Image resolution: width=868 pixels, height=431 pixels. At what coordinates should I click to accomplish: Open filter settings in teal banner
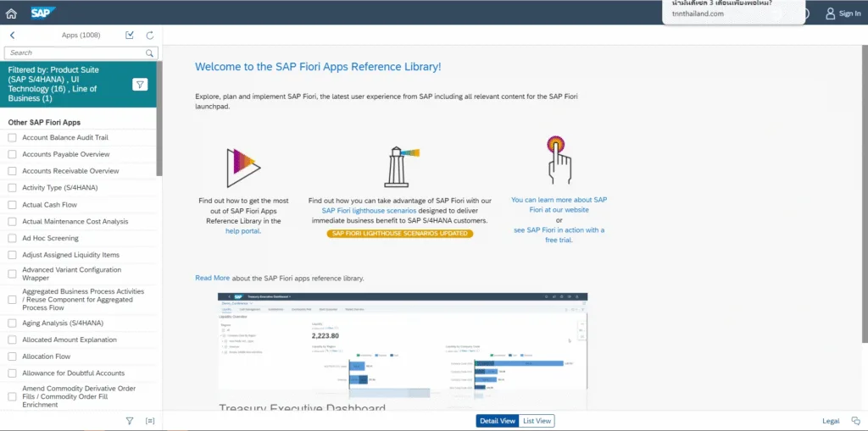140,84
